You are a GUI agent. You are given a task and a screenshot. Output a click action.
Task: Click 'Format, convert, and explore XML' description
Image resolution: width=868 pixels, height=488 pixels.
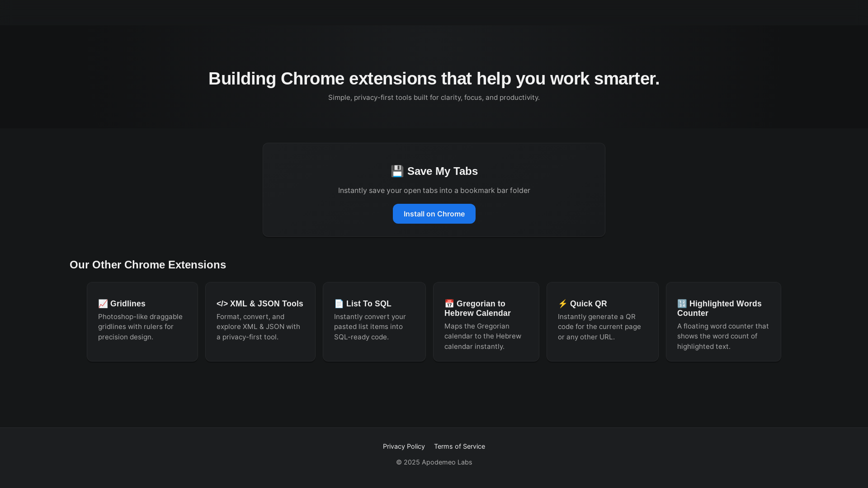pyautogui.click(x=259, y=327)
